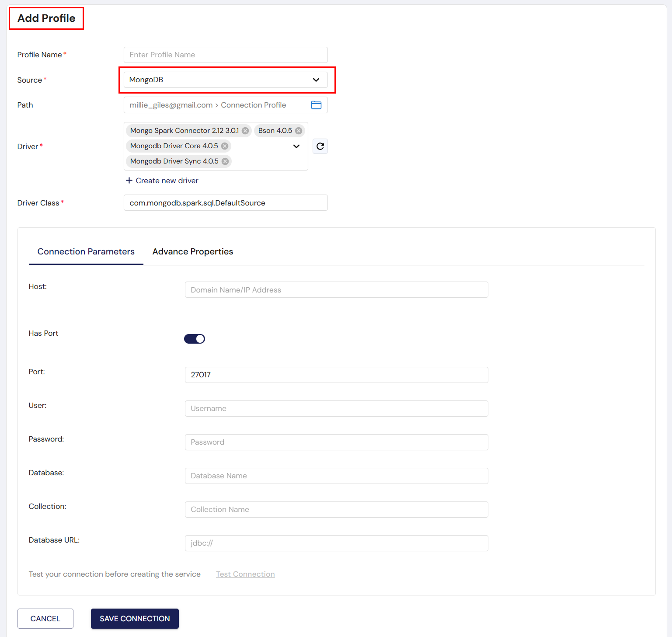672x637 pixels.
Task: Click the plus icon for Create new driver
Action: click(x=129, y=181)
